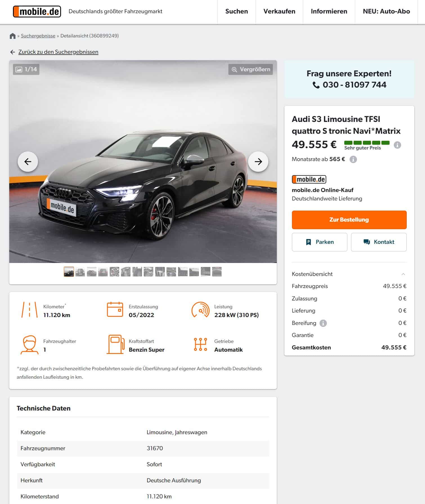This screenshot has height=504, width=425.
Task: Click the green Sehr guter Preis rating bar
Action: point(367,143)
